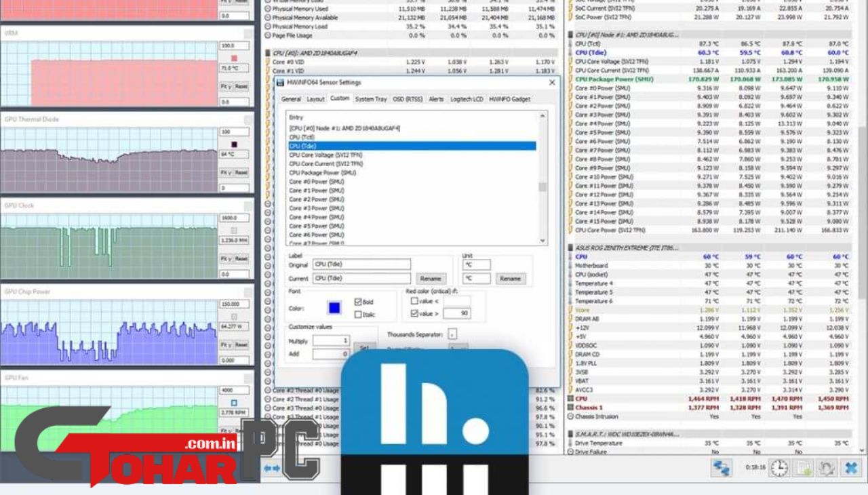This screenshot has height=495, width=868.
Task: Click Rename button next to Current label
Action: click(430, 279)
